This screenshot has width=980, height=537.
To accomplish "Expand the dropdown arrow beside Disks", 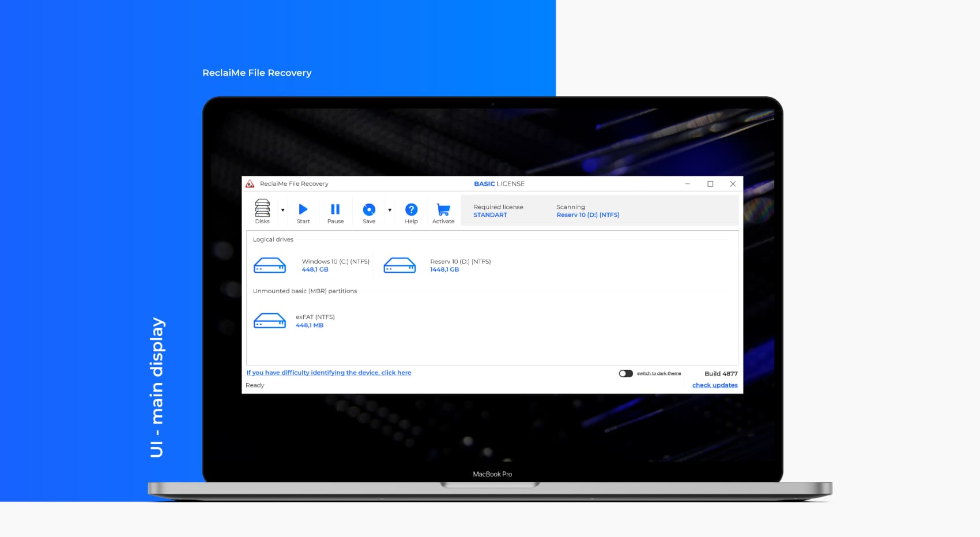I will pos(282,211).
